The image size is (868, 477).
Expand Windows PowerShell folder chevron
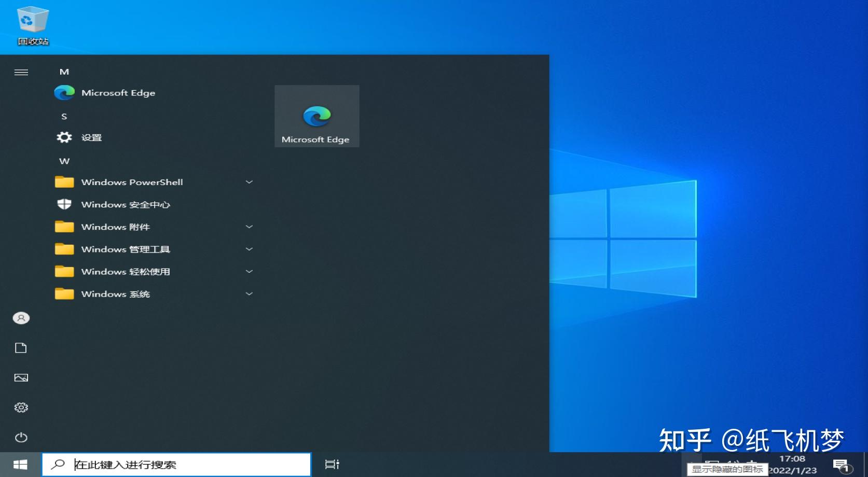(249, 182)
